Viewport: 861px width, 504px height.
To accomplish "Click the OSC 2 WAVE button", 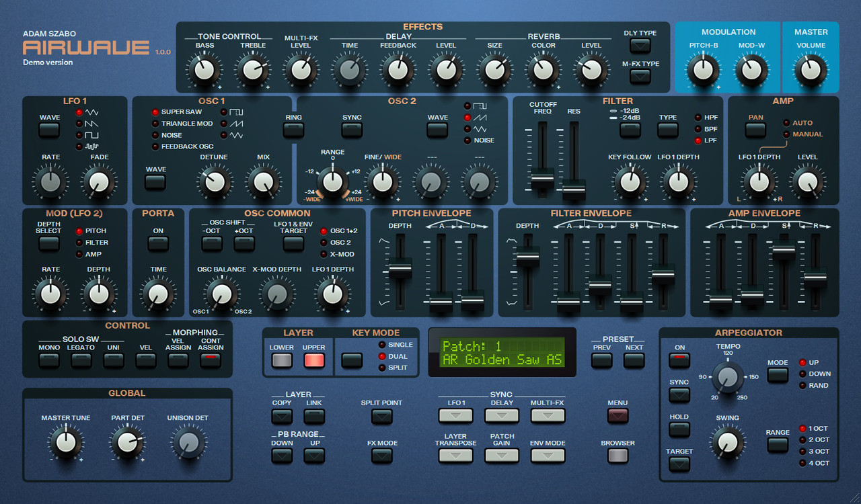I will coord(437,130).
